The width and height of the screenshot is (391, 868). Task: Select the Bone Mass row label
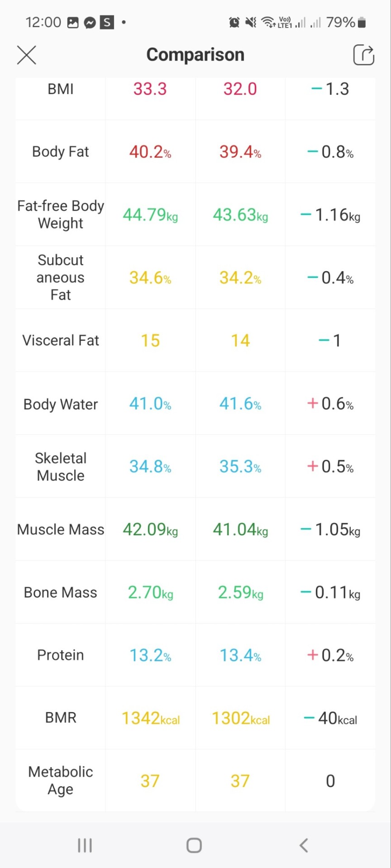point(61,592)
